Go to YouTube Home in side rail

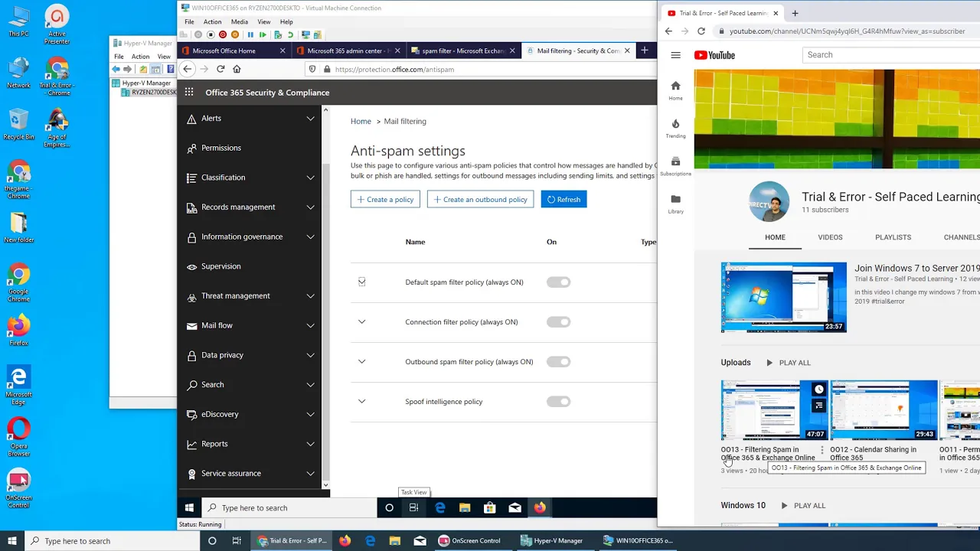[x=675, y=90]
